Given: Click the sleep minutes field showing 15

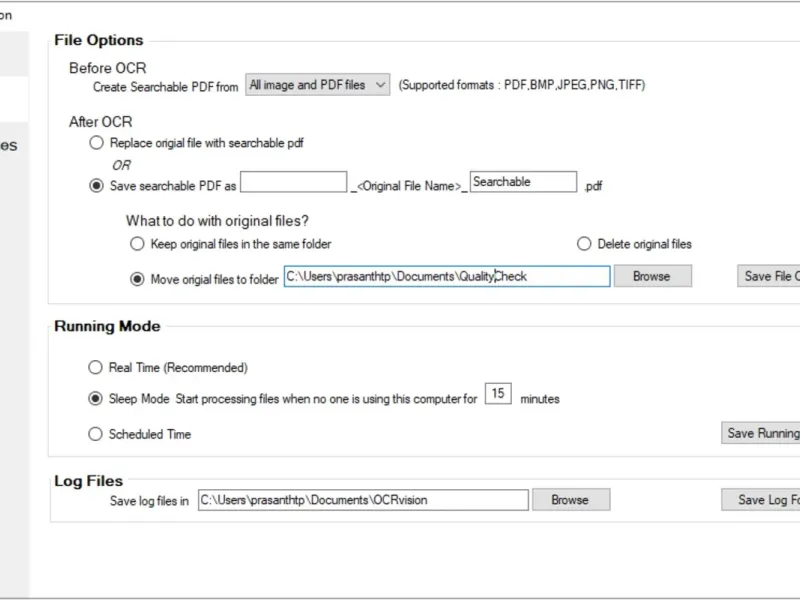Looking at the screenshot, I should [x=498, y=393].
